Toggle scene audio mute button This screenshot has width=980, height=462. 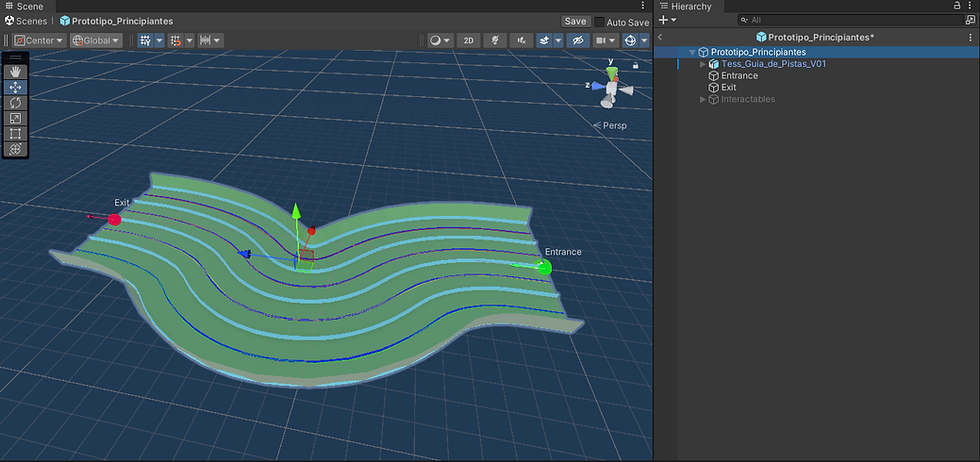521,41
